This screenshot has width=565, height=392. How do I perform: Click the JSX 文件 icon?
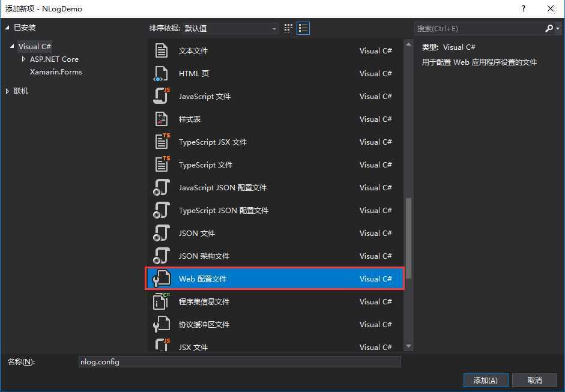(x=162, y=345)
